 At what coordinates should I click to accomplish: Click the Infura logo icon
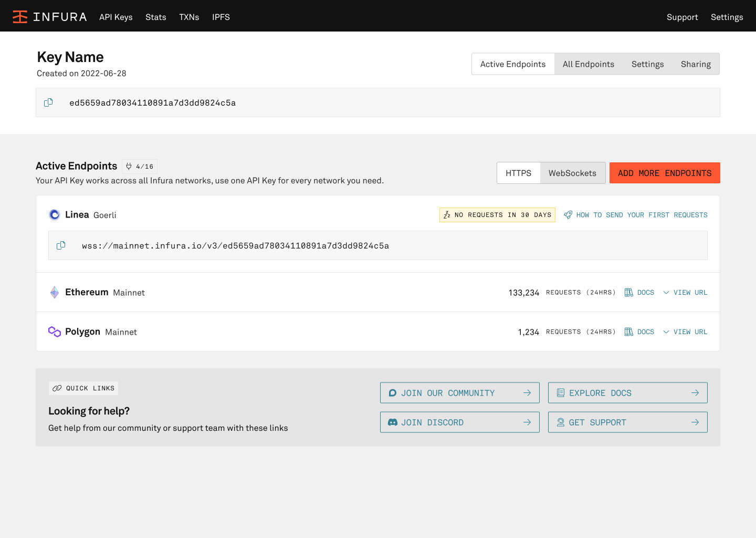point(20,17)
